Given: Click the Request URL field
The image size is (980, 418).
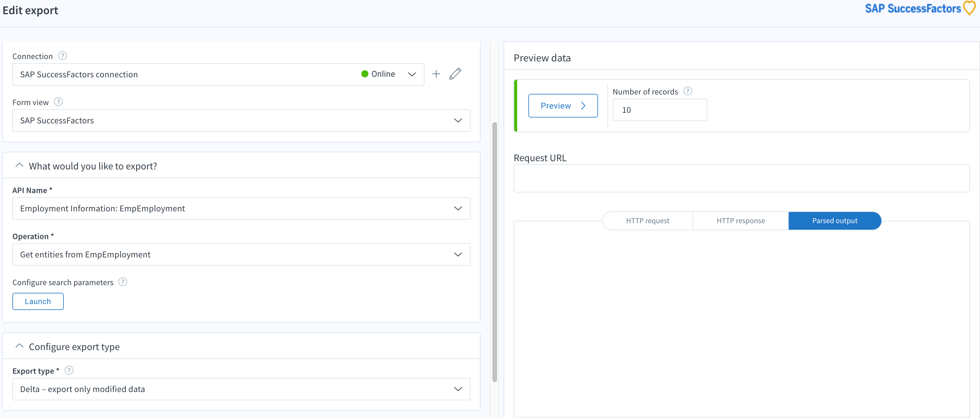Looking at the screenshot, I should (x=741, y=178).
